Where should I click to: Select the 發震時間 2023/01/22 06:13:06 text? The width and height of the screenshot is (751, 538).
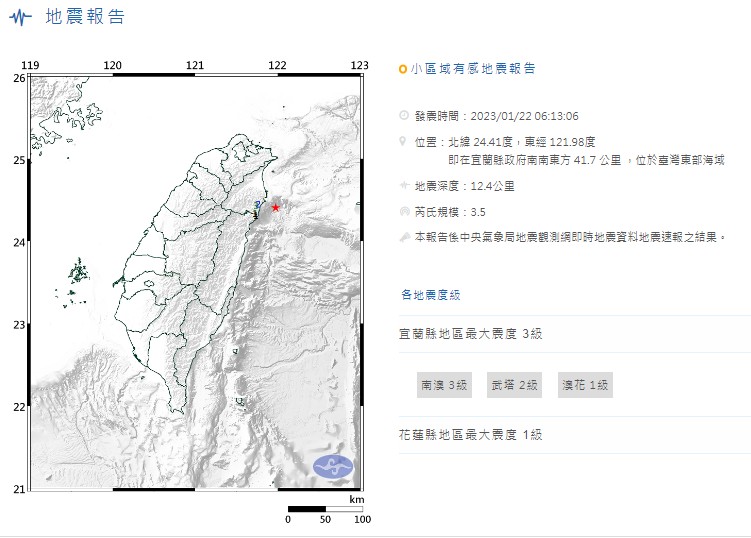[496, 116]
